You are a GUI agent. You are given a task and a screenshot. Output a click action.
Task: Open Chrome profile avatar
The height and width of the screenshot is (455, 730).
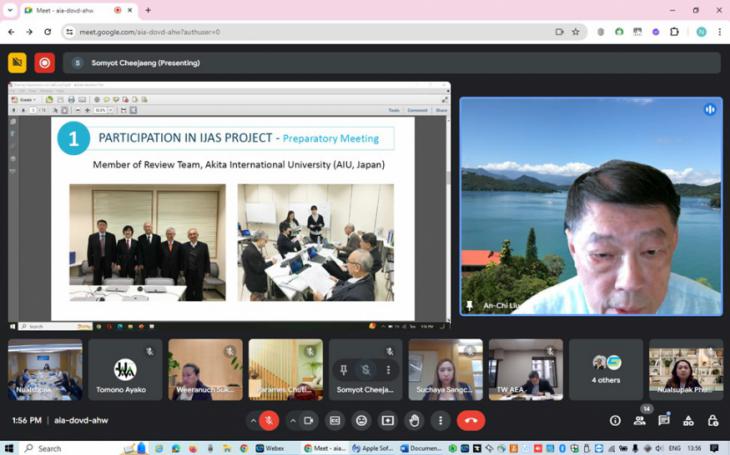(x=701, y=32)
